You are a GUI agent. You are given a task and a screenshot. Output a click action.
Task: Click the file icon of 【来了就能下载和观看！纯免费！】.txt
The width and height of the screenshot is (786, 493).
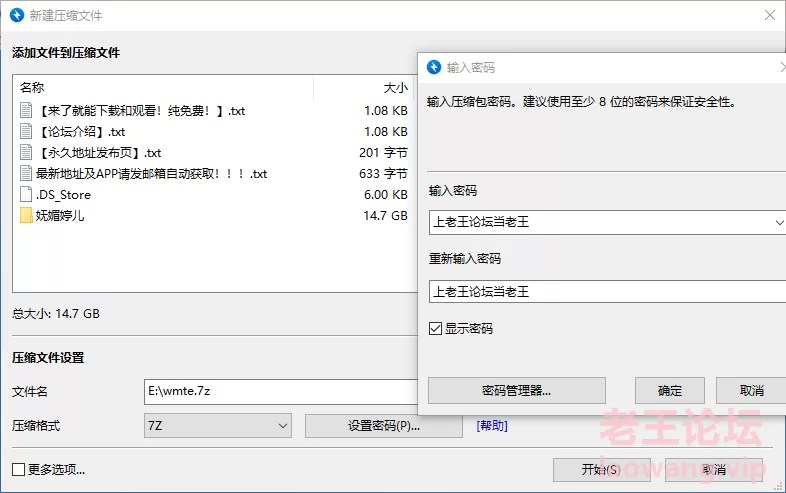click(x=26, y=110)
